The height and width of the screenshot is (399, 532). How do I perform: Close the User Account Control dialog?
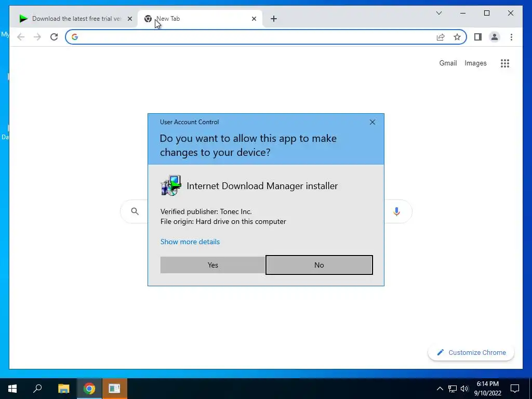[x=372, y=122]
